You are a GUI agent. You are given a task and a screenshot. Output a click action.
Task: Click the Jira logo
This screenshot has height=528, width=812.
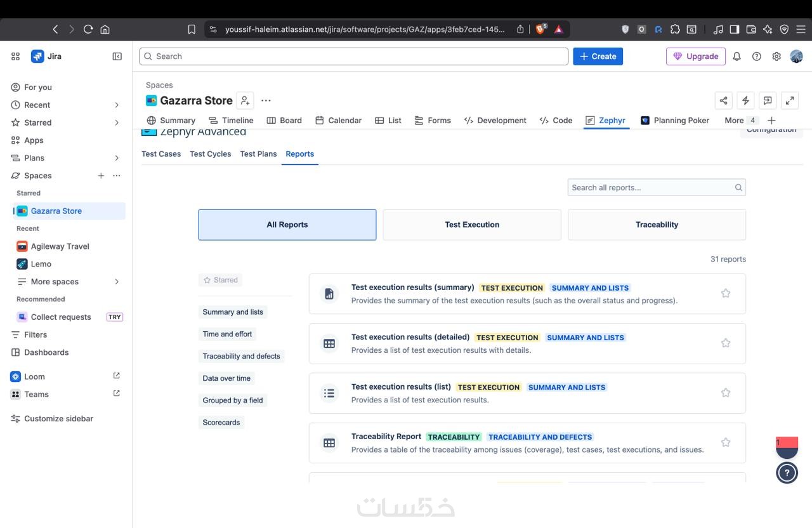click(x=46, y=56)
